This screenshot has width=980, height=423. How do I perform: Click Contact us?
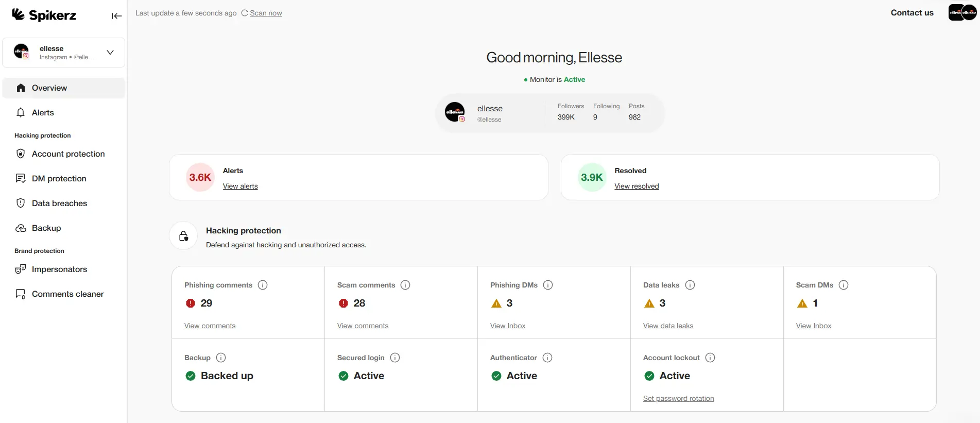coord(912,13)
